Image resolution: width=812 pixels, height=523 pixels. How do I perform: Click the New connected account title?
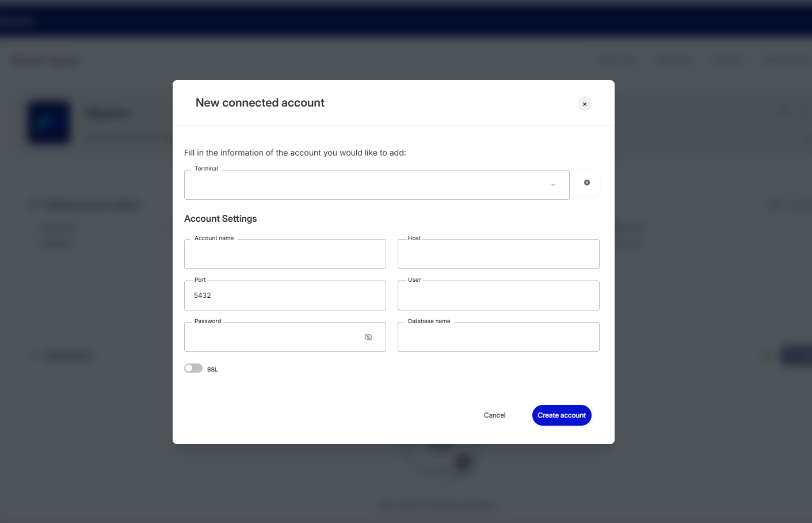coord(260,103)
